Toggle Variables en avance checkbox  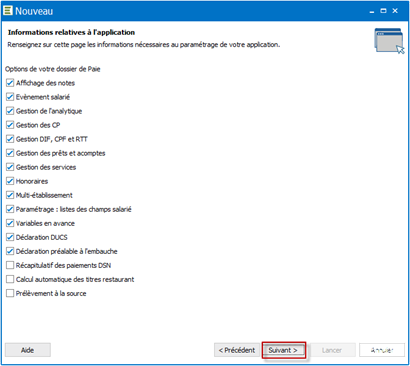tap(10, 223)
